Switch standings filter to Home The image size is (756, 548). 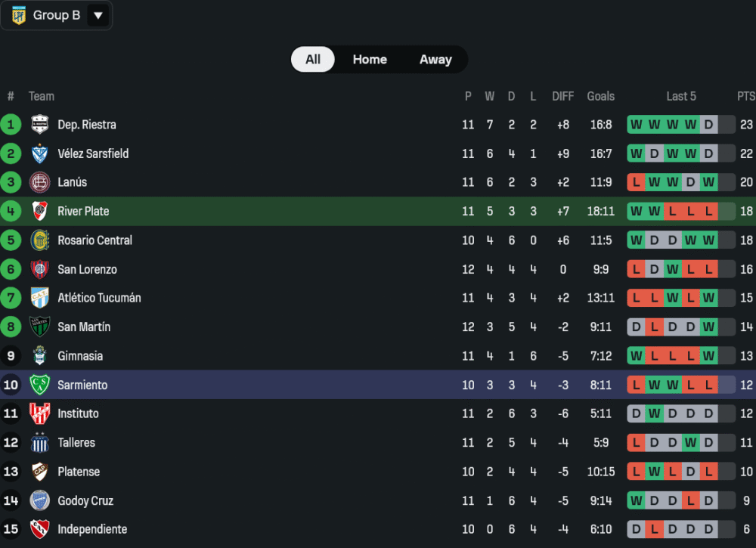[x=370, y=60]
